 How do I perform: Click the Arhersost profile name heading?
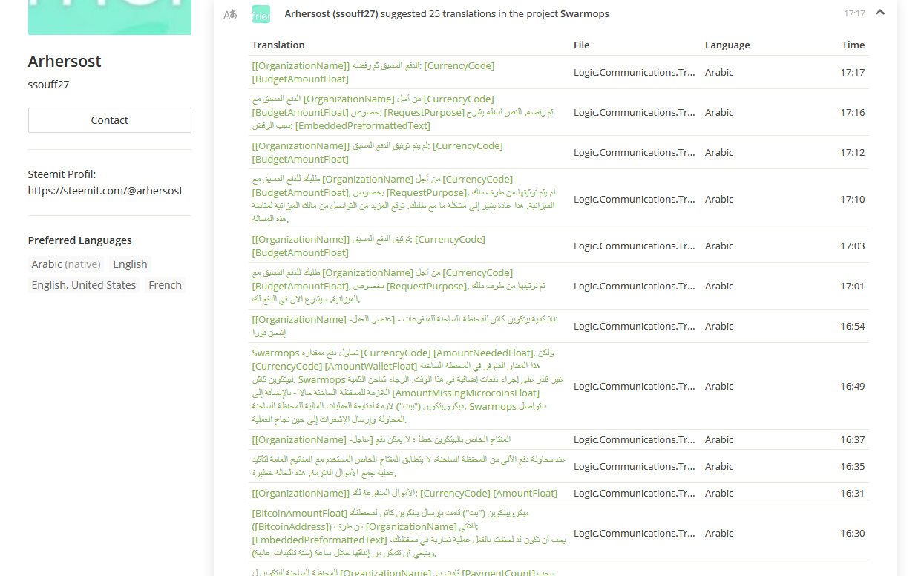(65, 61)
